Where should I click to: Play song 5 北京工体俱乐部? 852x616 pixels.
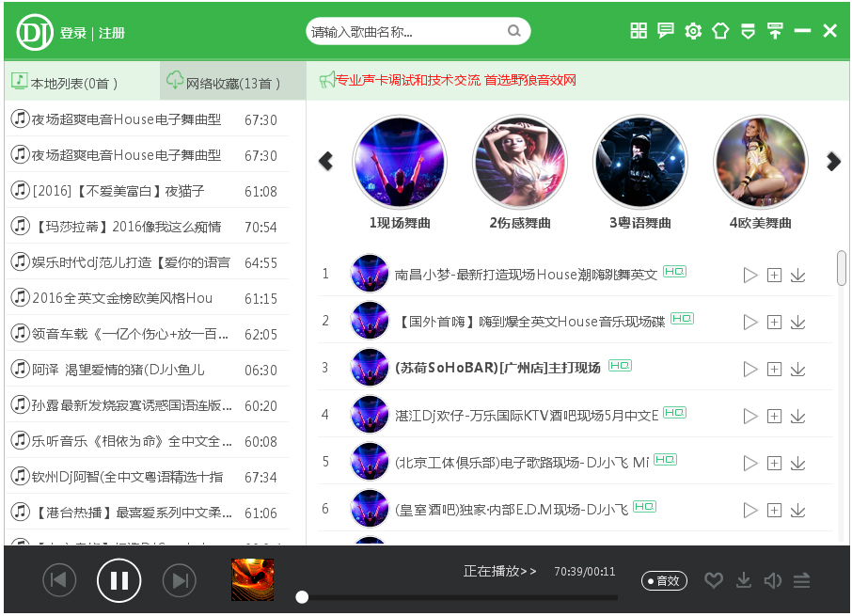tap(749, 464)
